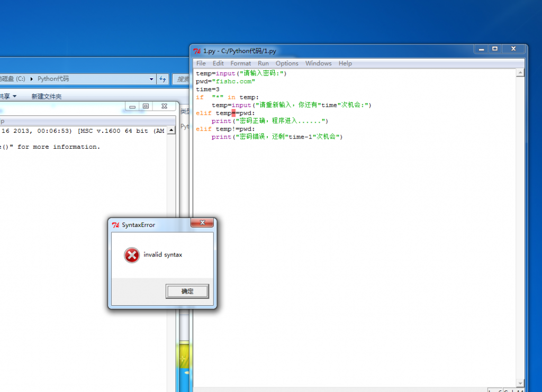Click the Explorer refresh icon beside address bar
Viewport: 542px width, 392px height.
pyautogui.click(x=162, y=79)
